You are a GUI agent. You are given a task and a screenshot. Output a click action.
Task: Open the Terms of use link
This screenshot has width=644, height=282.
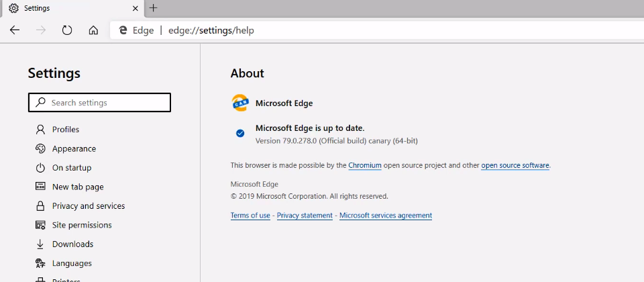250,216
